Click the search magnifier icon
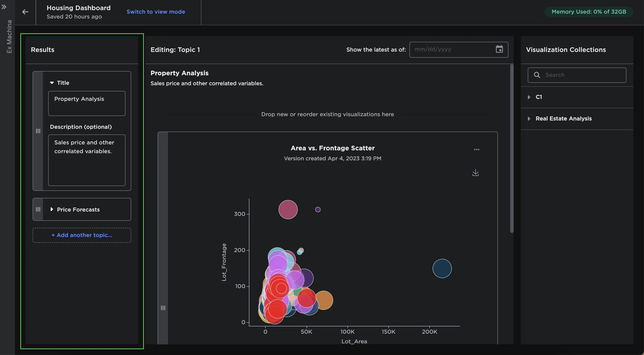This screenshot has height=355, width=644. tap(537, 75)
